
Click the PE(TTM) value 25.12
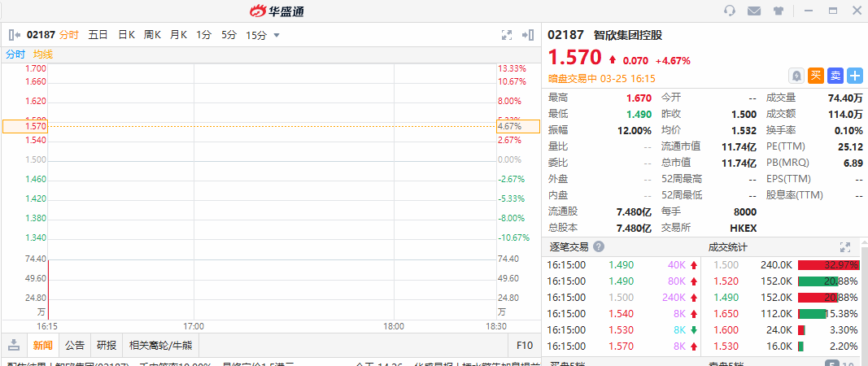[x=851, y=146]
